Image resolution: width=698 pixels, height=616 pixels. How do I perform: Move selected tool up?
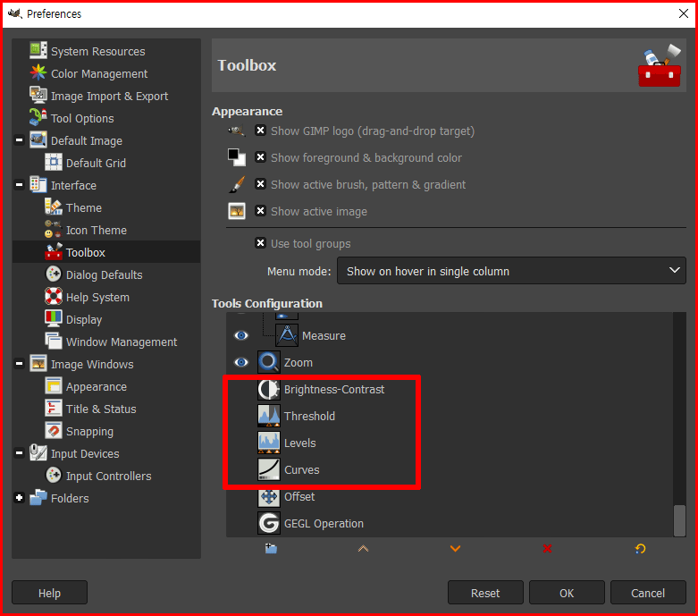click(363, 548)
